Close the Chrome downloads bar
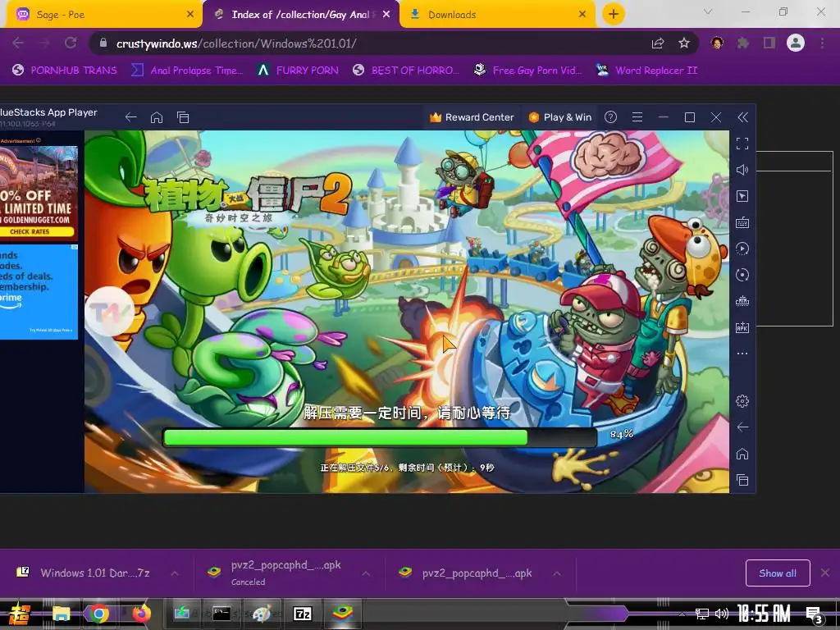840x630 pixels. (x=825, y=573)
